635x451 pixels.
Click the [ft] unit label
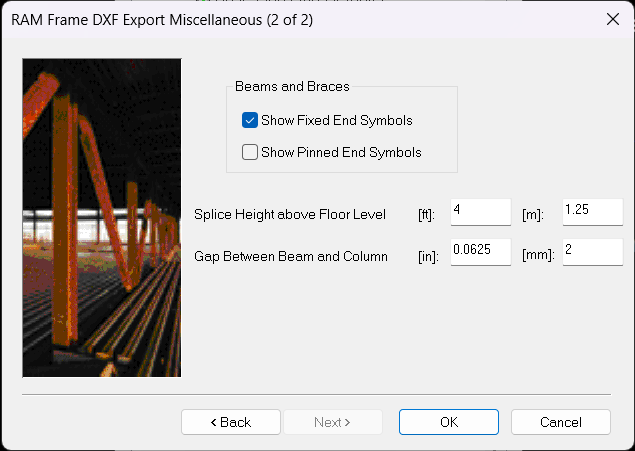426,216
